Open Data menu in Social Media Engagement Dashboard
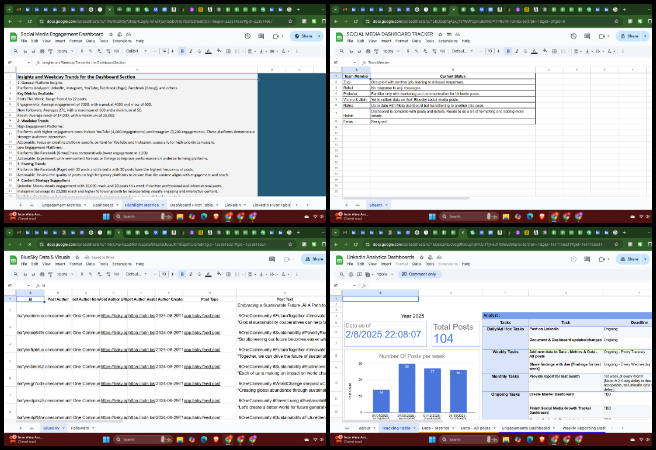The image size is (656, 450). [90, 41]
